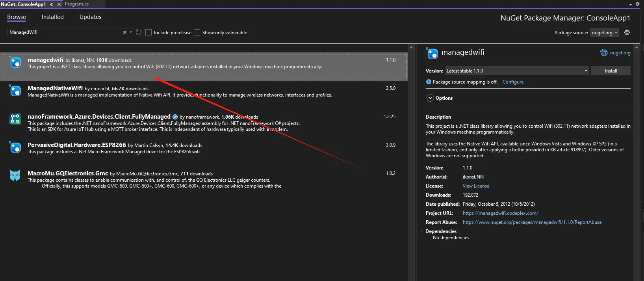
Task: Open the search history dropdown arrow
Action: (131, 32)
